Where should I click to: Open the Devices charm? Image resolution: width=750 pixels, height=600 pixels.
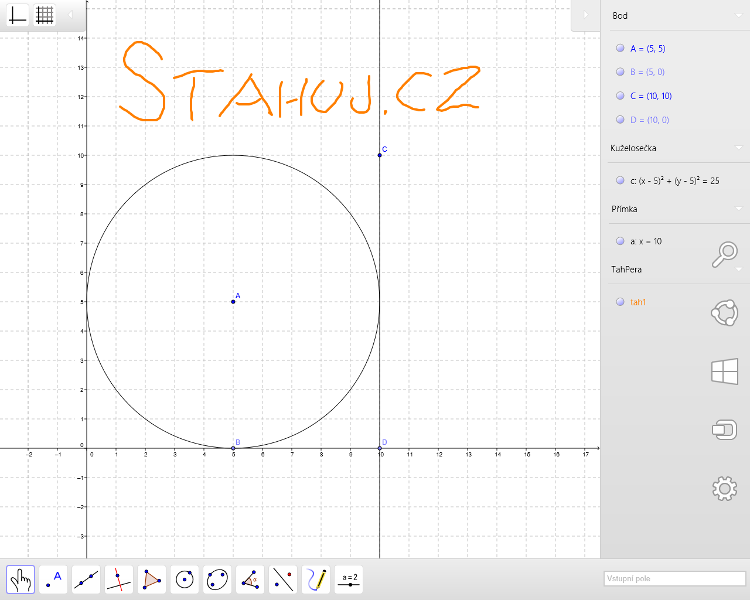725,429
